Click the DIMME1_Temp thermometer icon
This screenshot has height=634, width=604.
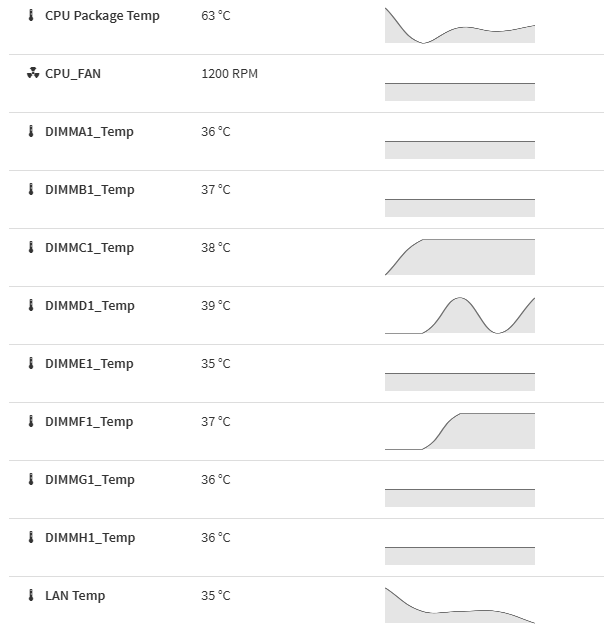[31, 364]
